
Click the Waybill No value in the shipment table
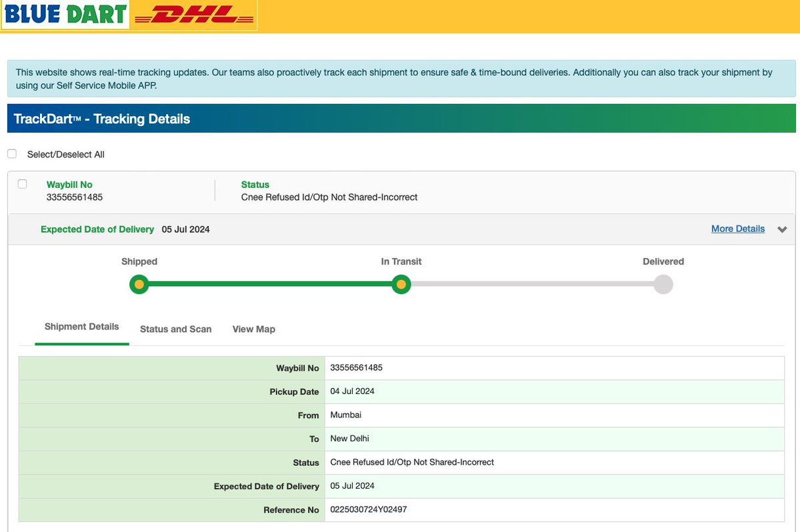356,367
